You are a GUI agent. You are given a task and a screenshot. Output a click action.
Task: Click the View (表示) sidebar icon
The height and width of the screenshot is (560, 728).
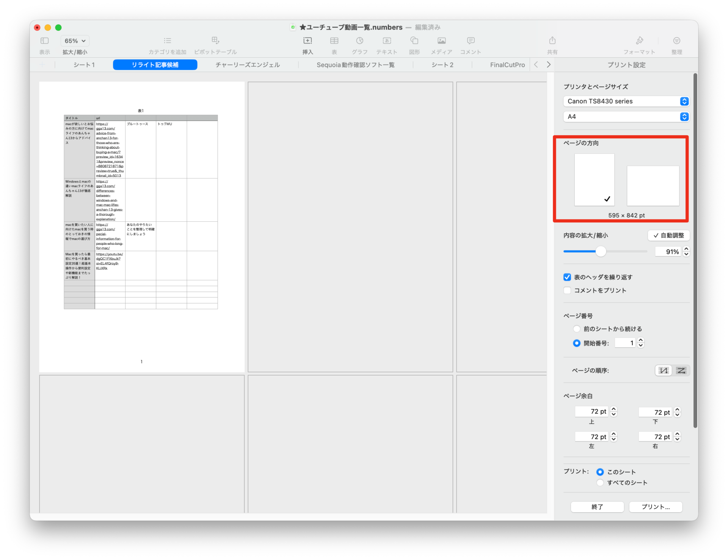[x=44, y=41]
